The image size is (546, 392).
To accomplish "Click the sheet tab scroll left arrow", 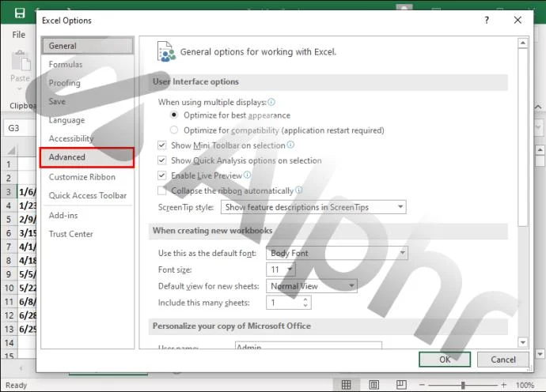I will point(21,368).
